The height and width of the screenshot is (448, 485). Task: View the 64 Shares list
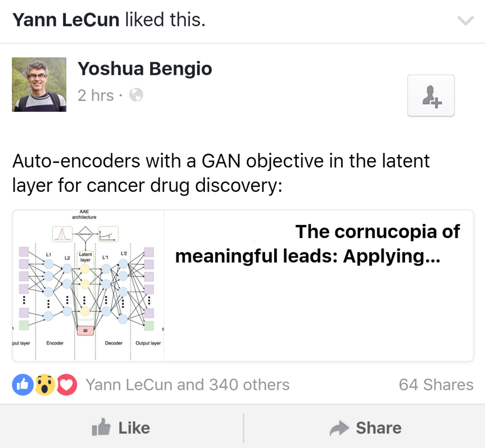[436, 385]
